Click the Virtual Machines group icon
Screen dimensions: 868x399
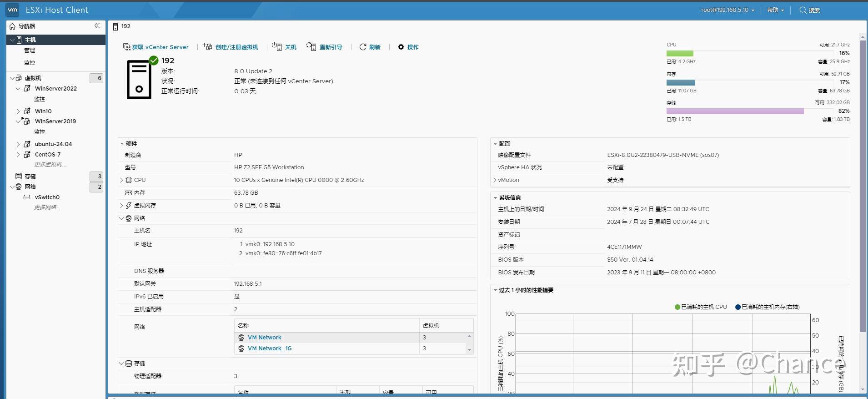(19, 78)
